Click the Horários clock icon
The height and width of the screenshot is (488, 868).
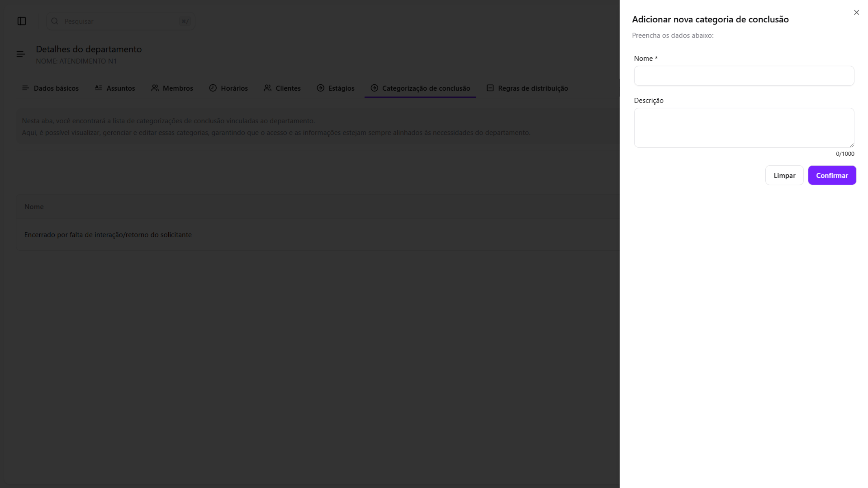[213, 88]
